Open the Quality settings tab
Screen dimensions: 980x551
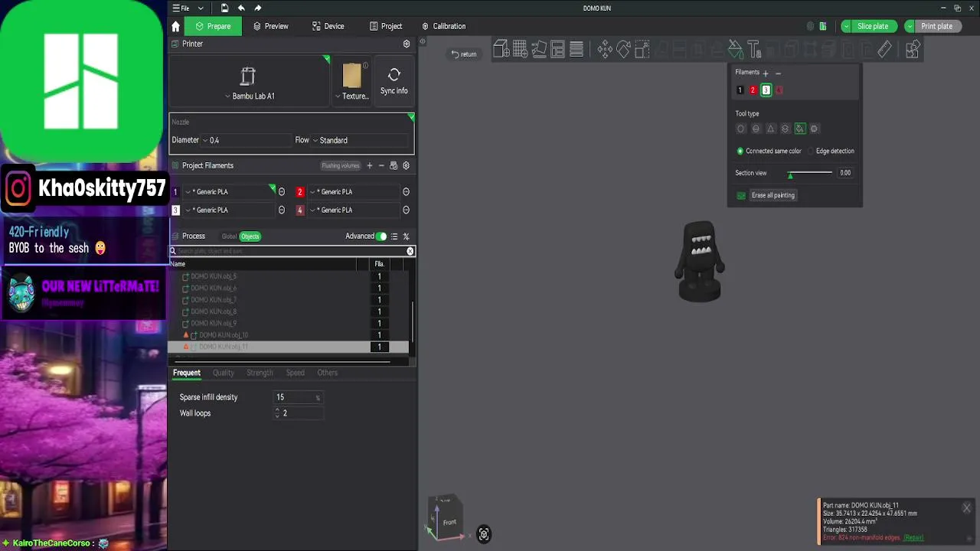coord(224,373)
